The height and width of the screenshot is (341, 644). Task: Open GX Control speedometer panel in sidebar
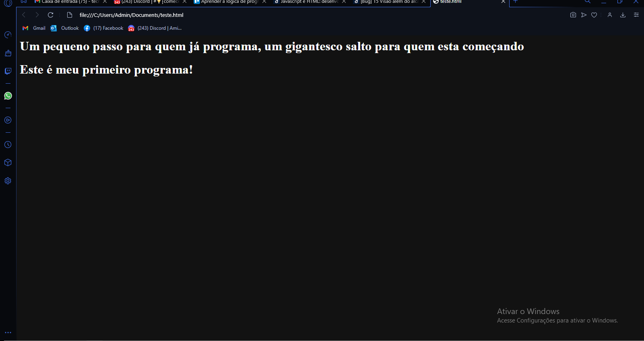click(x=8, y=35)
